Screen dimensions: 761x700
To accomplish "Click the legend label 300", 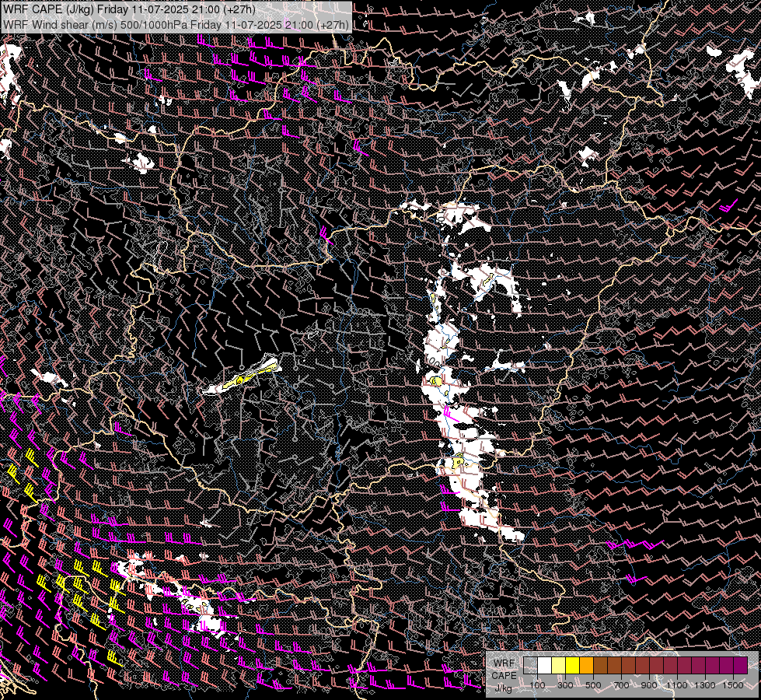I will (x=565, y=685).
